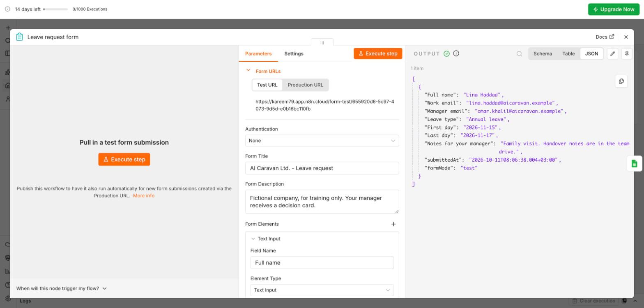Click the Form Title input field
The width and height of the screenshot is (644, 308).
tap(322, 168)
